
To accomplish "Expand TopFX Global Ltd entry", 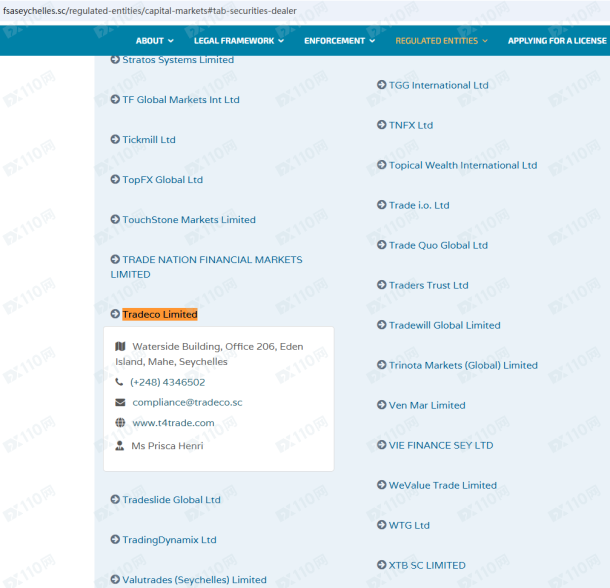I will (163, 180).
